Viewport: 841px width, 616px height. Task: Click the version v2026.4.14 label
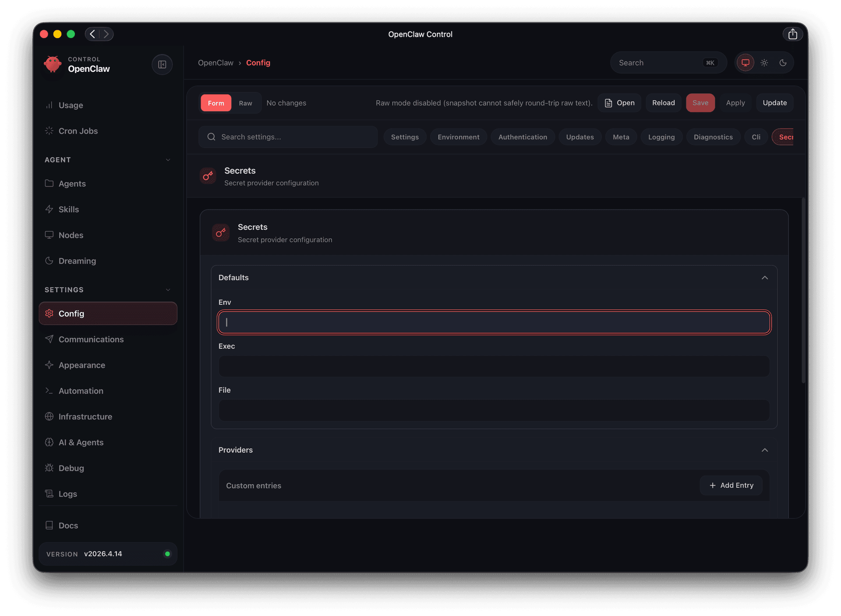[103, 554]
